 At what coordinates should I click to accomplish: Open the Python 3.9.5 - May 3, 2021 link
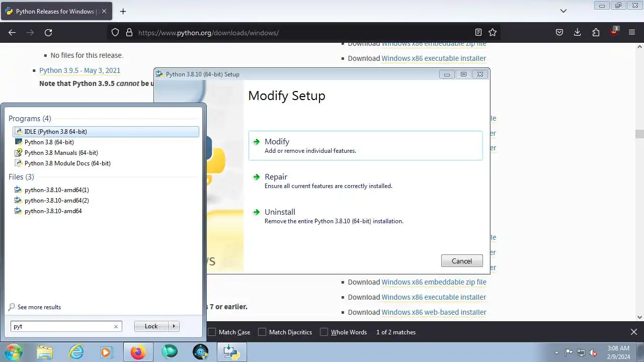click(79, 70)
